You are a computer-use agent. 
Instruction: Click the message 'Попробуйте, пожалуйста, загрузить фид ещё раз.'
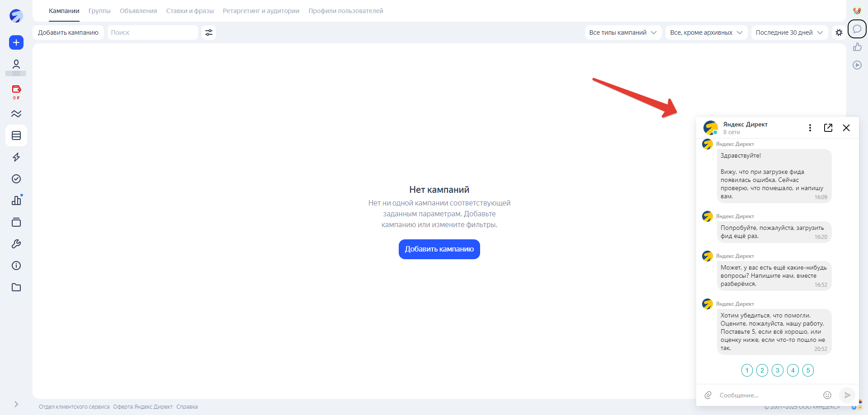774,232
